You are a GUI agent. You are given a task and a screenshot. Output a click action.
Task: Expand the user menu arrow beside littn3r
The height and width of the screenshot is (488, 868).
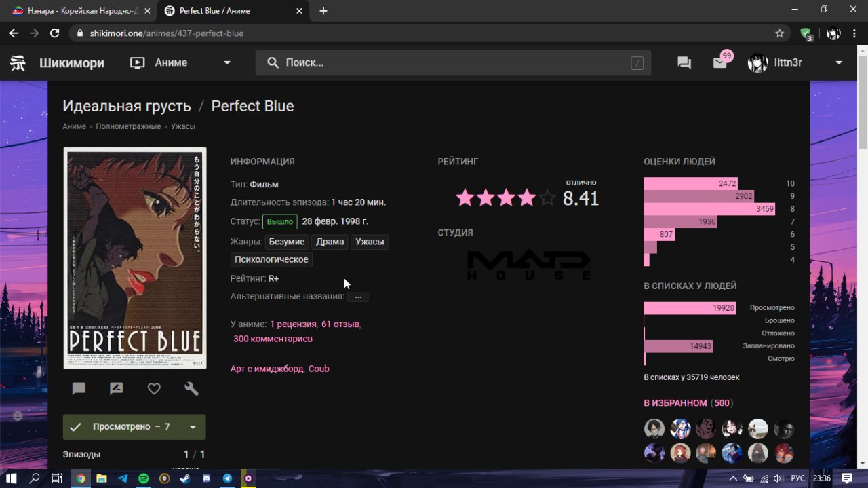[x=839, y=62]
